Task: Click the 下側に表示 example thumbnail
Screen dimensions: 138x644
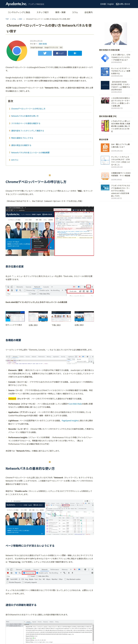Action: pos(61,316)
